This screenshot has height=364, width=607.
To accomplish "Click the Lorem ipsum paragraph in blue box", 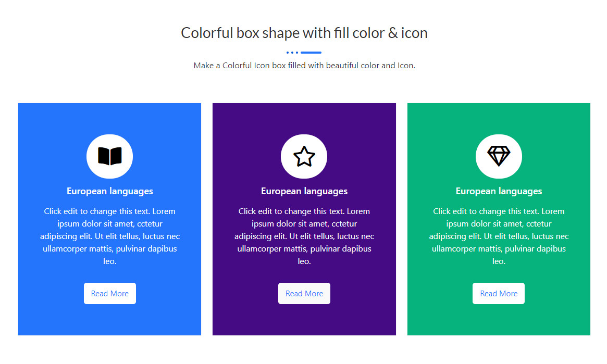I will point(110,236).
